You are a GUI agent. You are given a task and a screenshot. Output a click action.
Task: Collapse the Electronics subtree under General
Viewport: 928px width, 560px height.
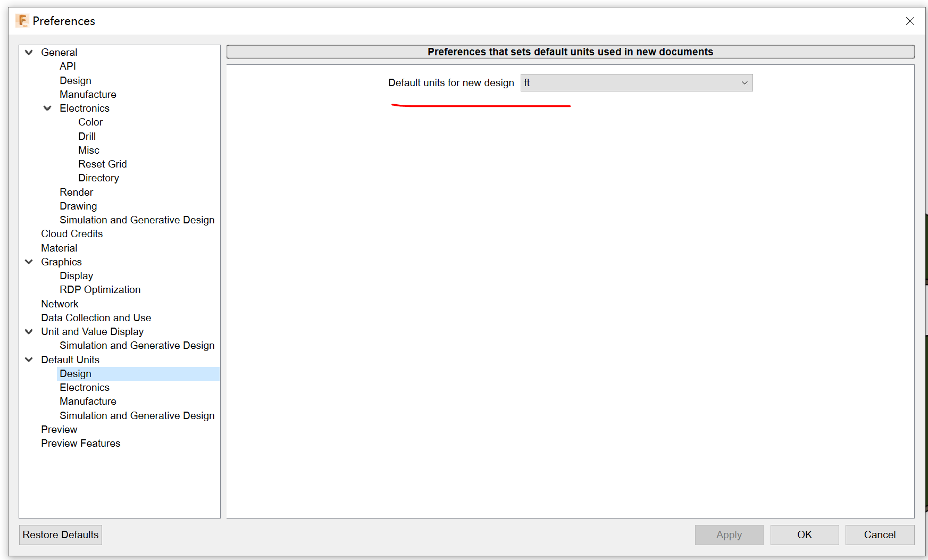click(47, 108)
